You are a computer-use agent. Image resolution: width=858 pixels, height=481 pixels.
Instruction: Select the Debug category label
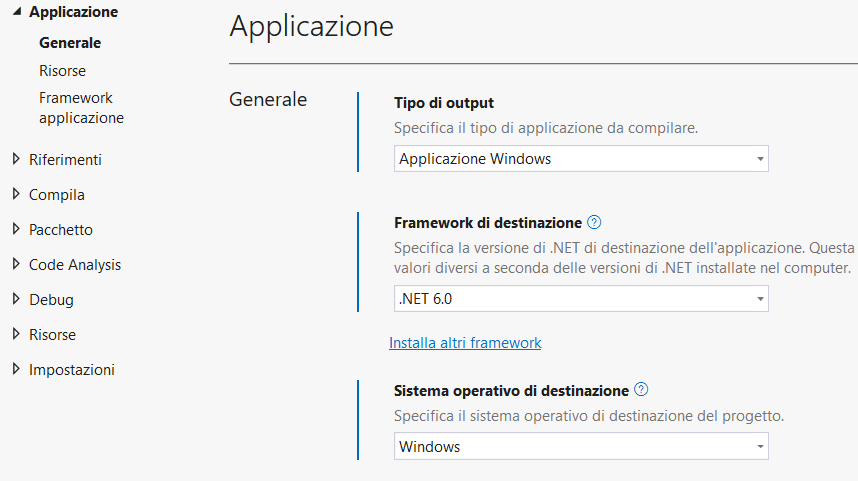click(x=51, y=299)
